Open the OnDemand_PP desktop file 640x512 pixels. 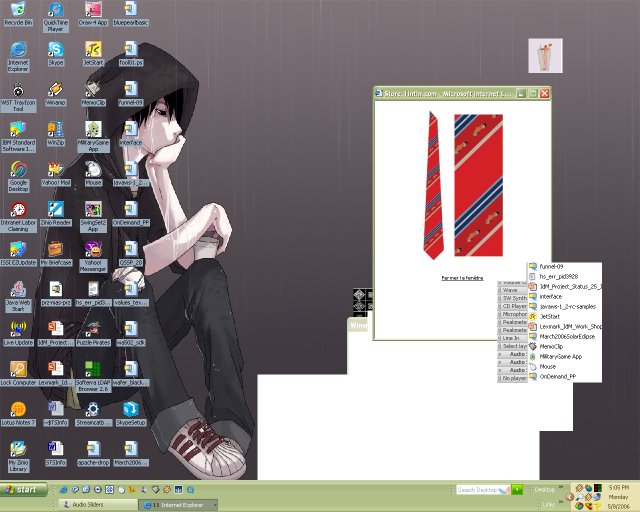point(131,214)
